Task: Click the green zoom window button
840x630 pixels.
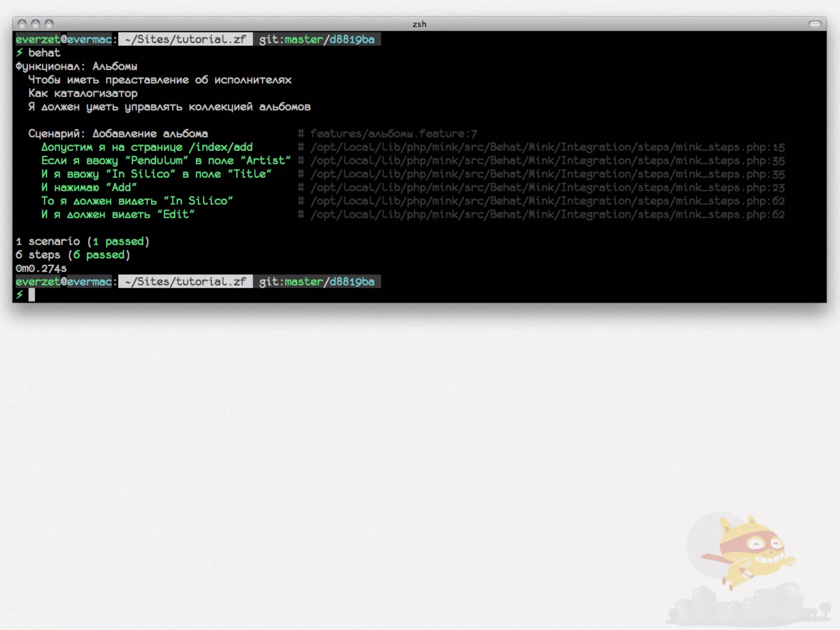Action: [x=49, y=24]
